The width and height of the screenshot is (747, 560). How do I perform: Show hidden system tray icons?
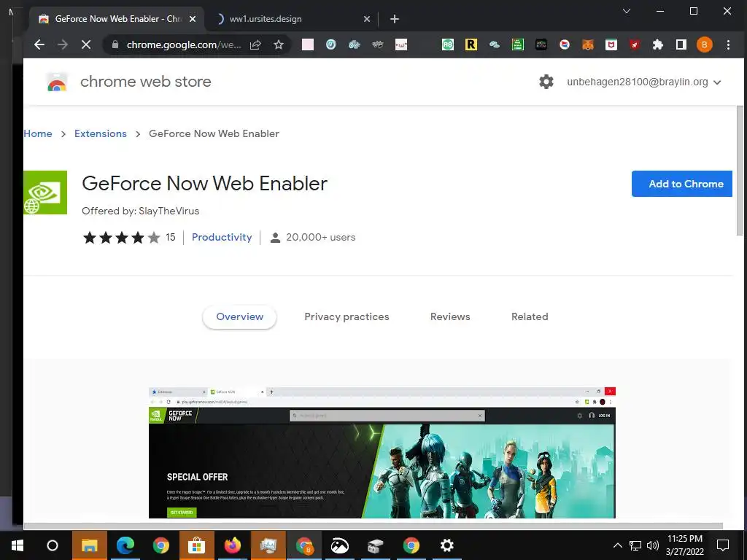pos(617,545)
